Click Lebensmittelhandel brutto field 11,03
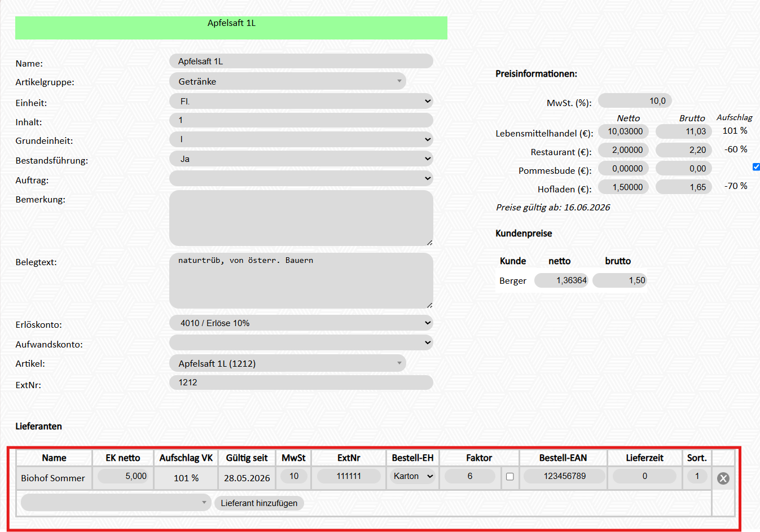This screenshot has width=760, height=532. (684, 131)
